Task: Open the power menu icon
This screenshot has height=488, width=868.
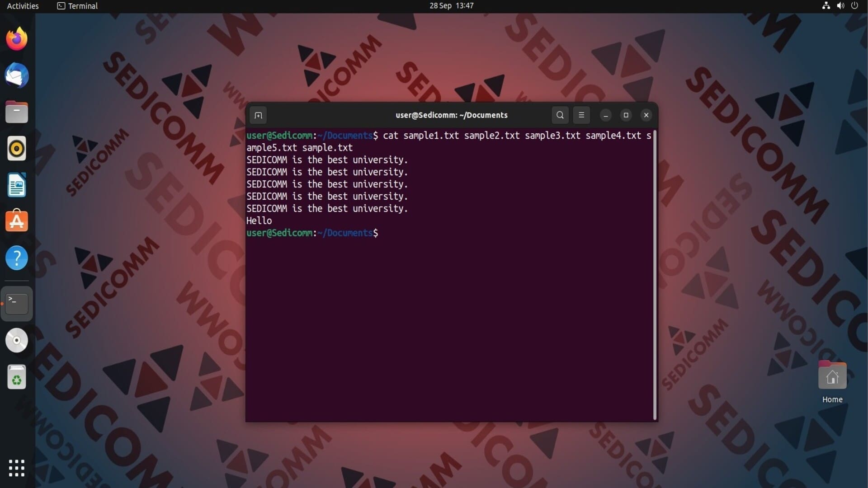Action: coord(854,6)
